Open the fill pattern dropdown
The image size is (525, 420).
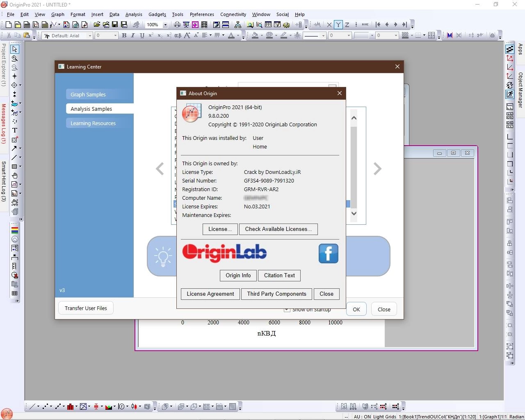tap(412, 36)
